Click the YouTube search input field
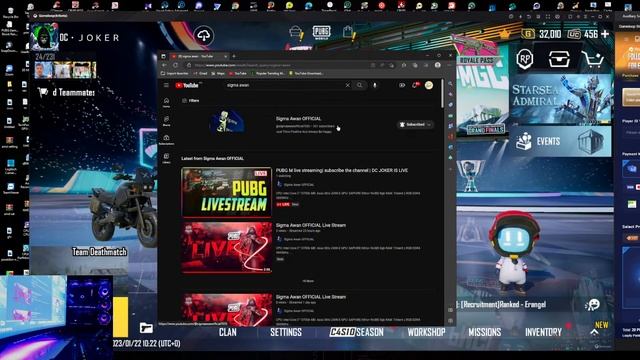 [284, 85]
